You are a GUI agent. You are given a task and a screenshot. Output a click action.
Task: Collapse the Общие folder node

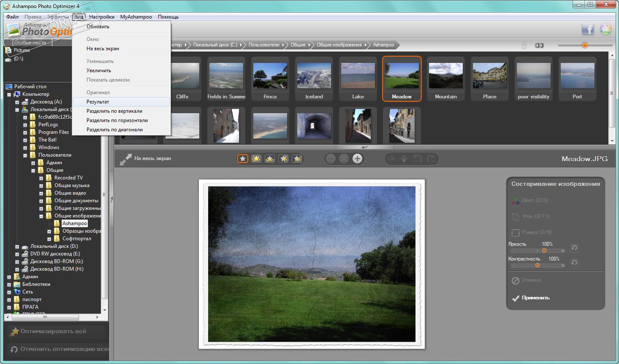click(33, 171)
